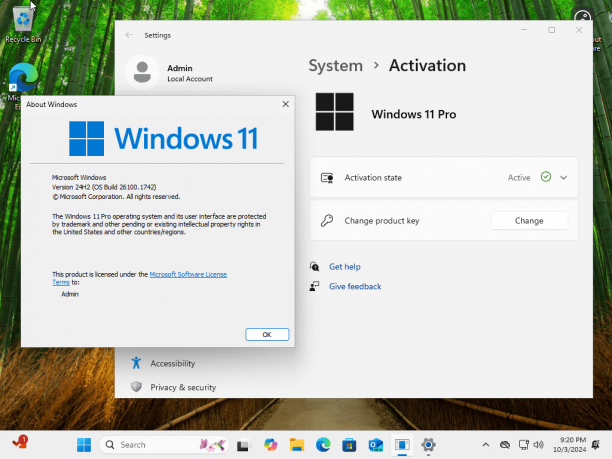Click the Activation state row
This screenshot has width=612, height=459.
444,178
